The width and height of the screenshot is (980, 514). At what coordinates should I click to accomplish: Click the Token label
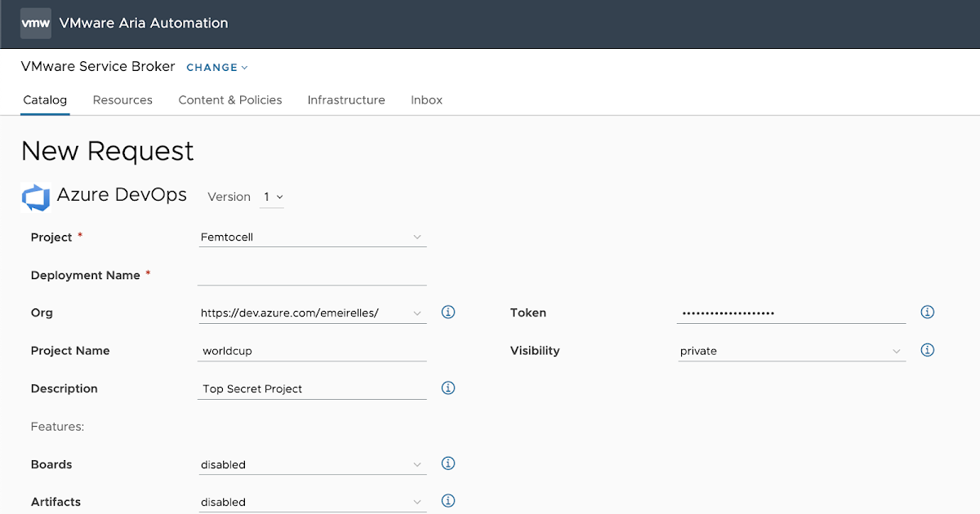click(x=528, y=312)
